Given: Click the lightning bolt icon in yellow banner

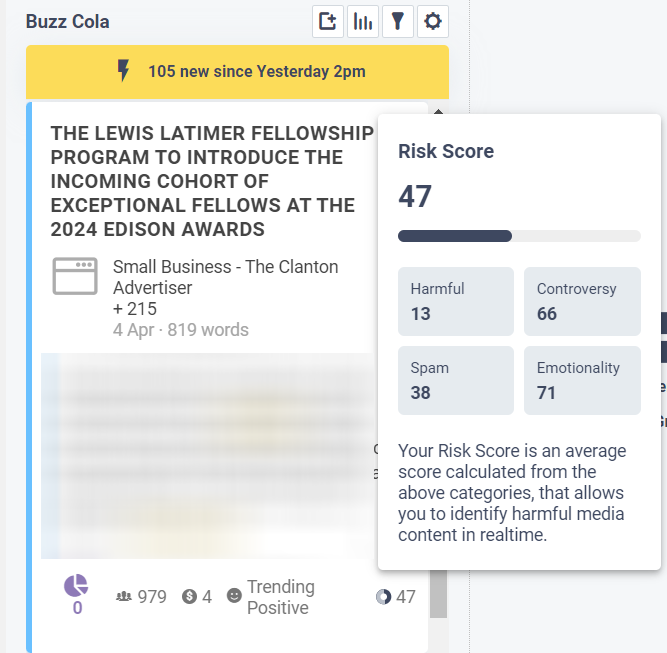Looking at the screenshot, I should tap(123, 71).
